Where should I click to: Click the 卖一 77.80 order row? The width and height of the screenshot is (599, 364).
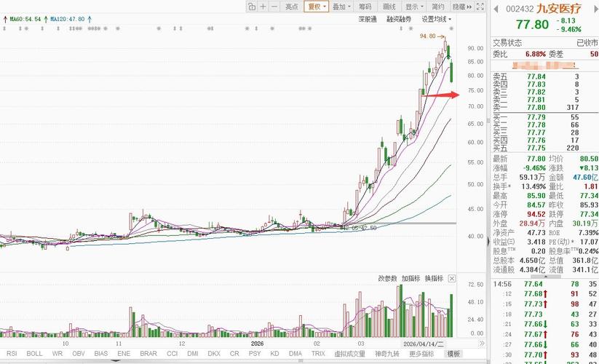point(544,107)
